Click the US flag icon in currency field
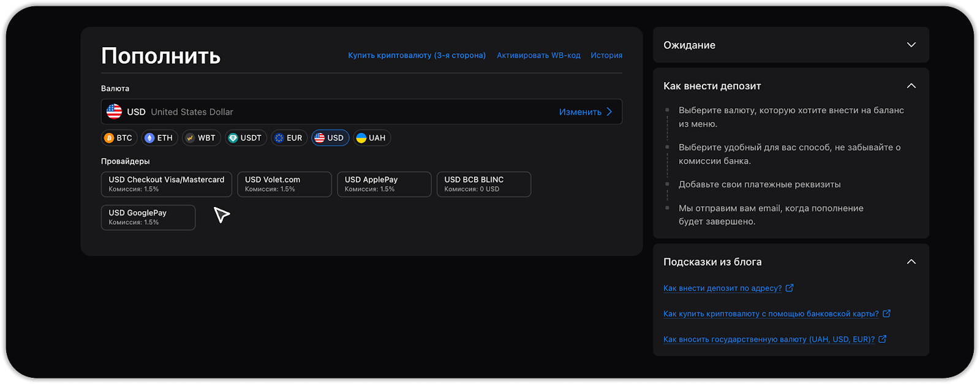The height and width of the screenshot is (384, 980). (115, 111)
